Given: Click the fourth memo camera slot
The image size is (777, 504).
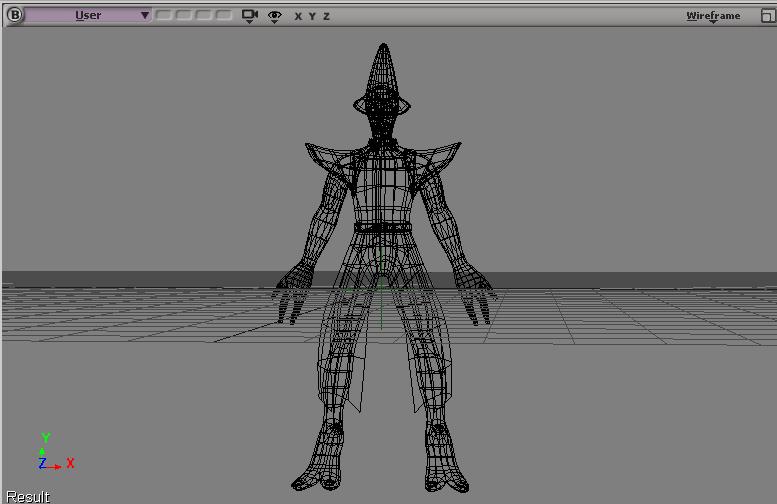Looking at the screenshot, I should click(x=223, y=15).
